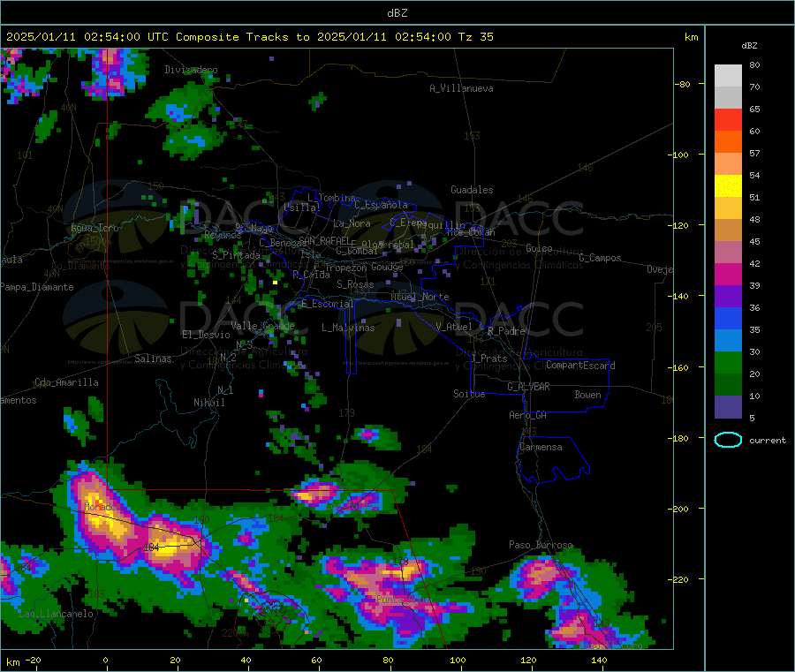Image resolution: width=795 pixels, height=672 pixels.
Task: Click the Bowen map label
Action: click(x=587, y=395)
